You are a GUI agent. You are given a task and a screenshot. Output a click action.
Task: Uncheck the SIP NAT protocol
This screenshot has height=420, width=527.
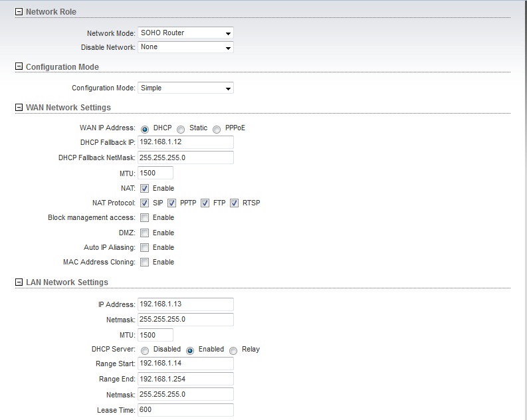coord(145,203)
